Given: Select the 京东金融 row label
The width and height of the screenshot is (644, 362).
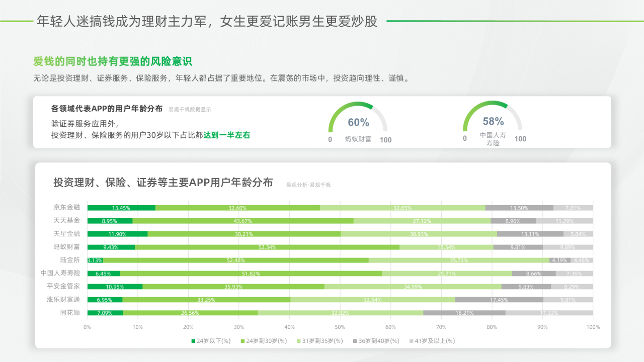Looking at the screenshot, I should [x=67, y=207].
